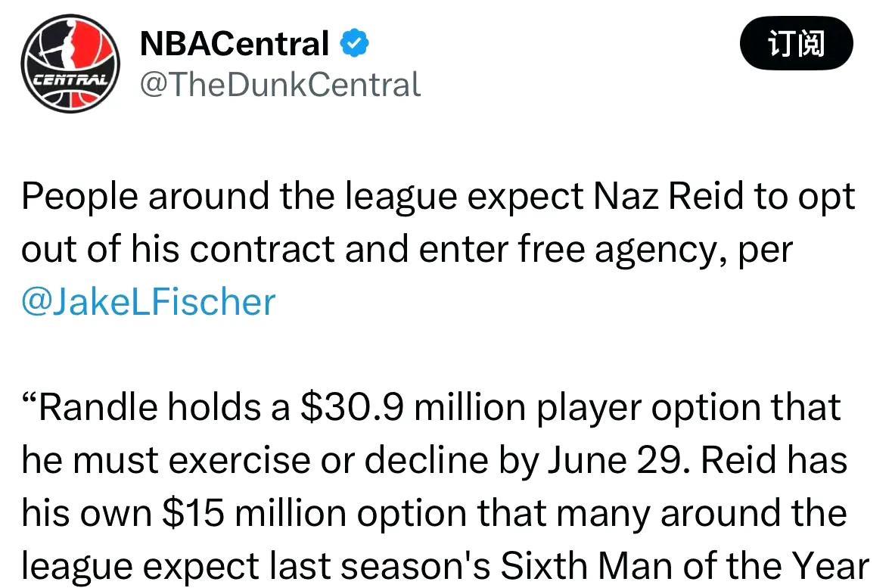Open the @TheDunkCentral handle
Screen dimensions: 892x588
pyautogui.click(x=281, y=85)
